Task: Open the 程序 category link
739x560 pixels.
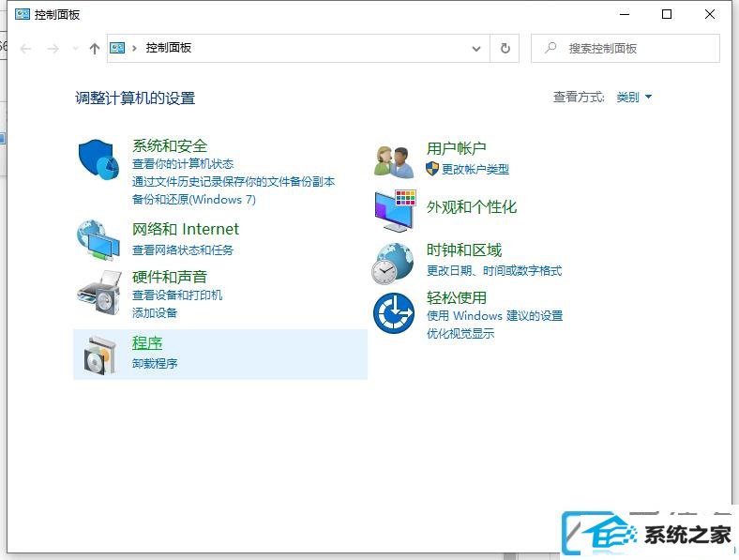Action: [147, 342]
